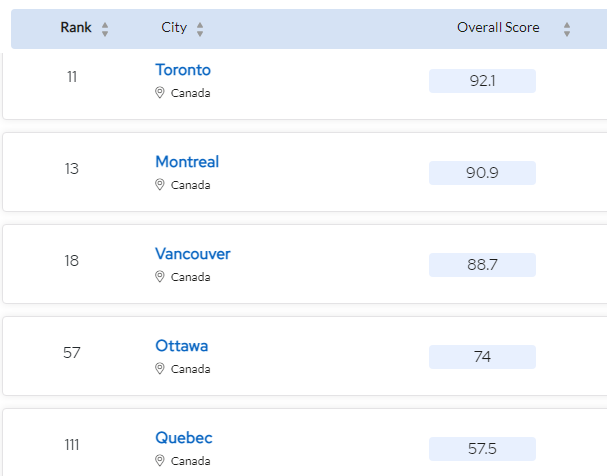Open the Montreal city link
Viewport: 607px width, 476px height.
click(187, 162)
